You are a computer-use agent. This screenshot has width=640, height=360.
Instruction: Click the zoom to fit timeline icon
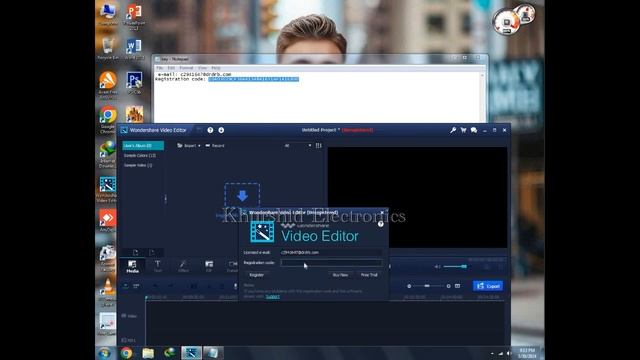point(458,286)
